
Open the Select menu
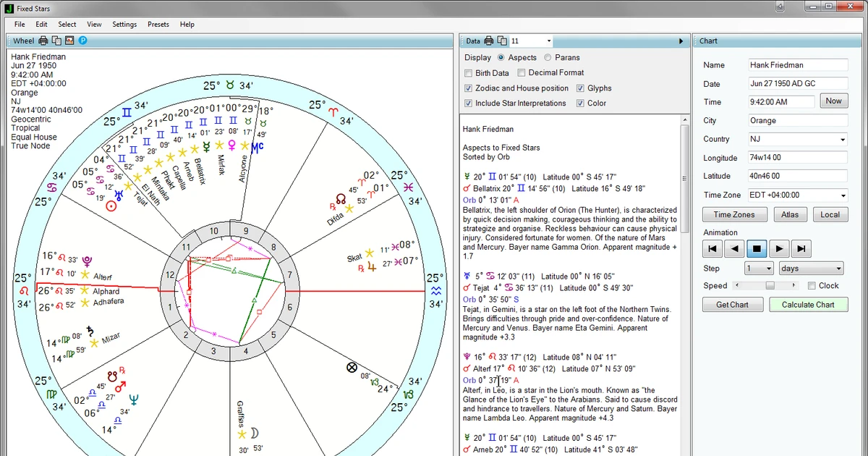[x=67, y=24]
